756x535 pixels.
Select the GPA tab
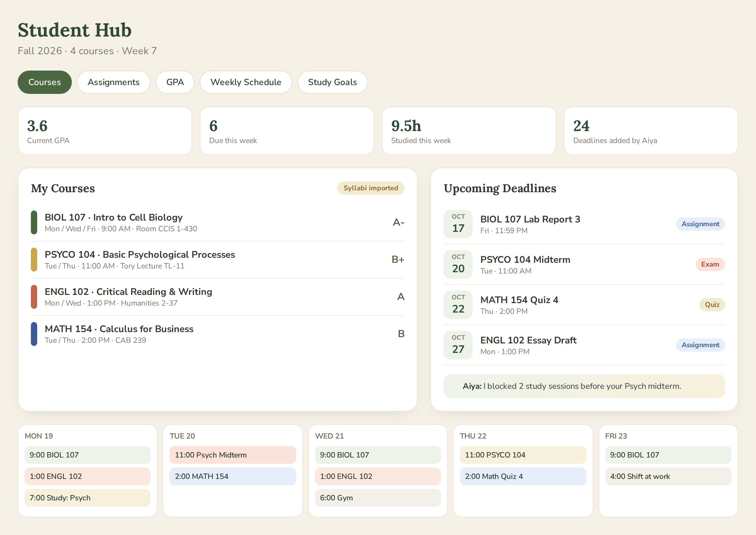[175, 82]
